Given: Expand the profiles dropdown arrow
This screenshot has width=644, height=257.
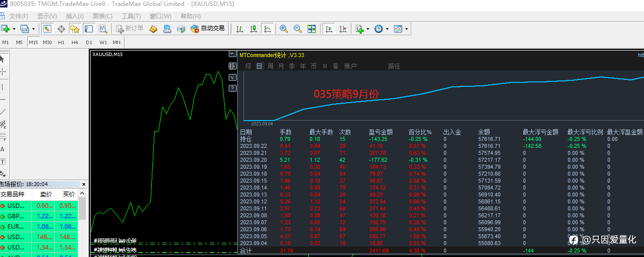Looking at the screenshot, I should [33, 29].
